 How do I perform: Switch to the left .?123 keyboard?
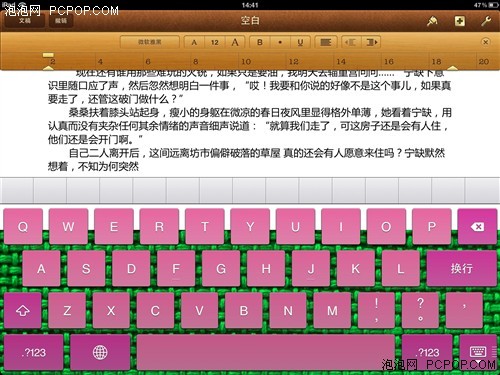coord(33,352)
